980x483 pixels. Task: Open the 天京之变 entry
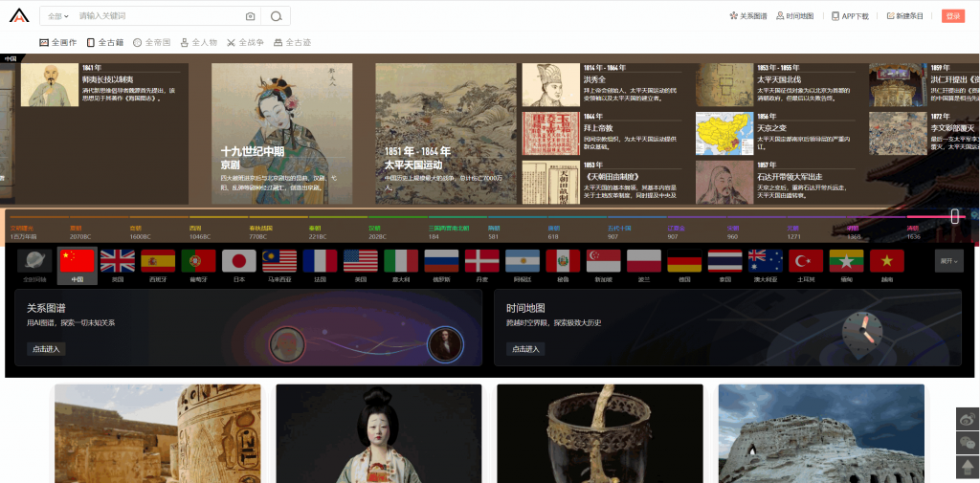pos(775,134)
